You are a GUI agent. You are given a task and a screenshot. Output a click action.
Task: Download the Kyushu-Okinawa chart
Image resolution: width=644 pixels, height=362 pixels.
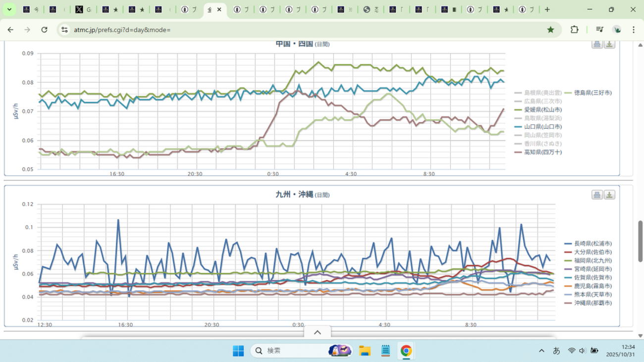coord(609,195)
